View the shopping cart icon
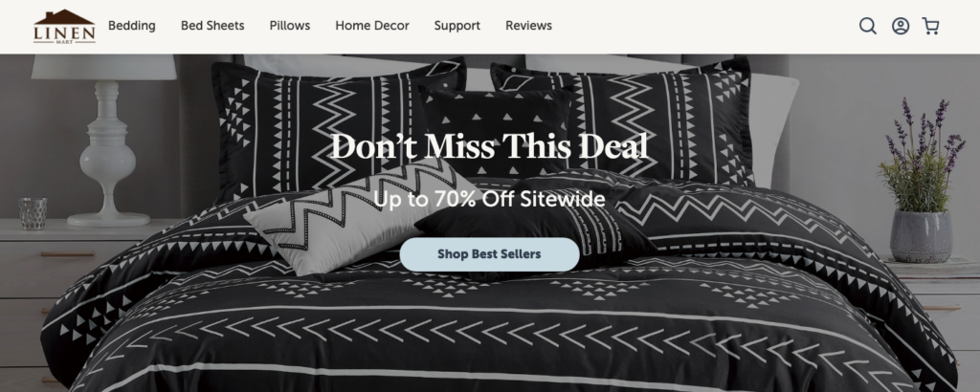Image resolution: width=980 pixels, height=392 pixels. click(930, 26)
